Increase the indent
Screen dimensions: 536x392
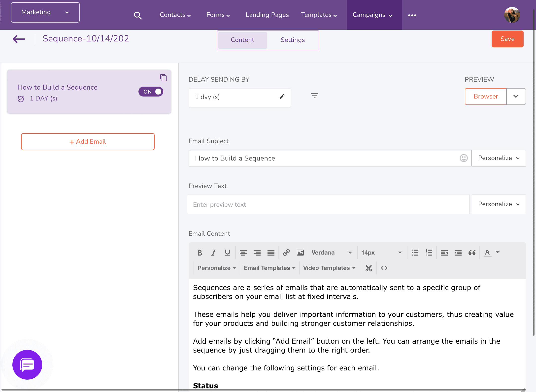pos(458,253)
